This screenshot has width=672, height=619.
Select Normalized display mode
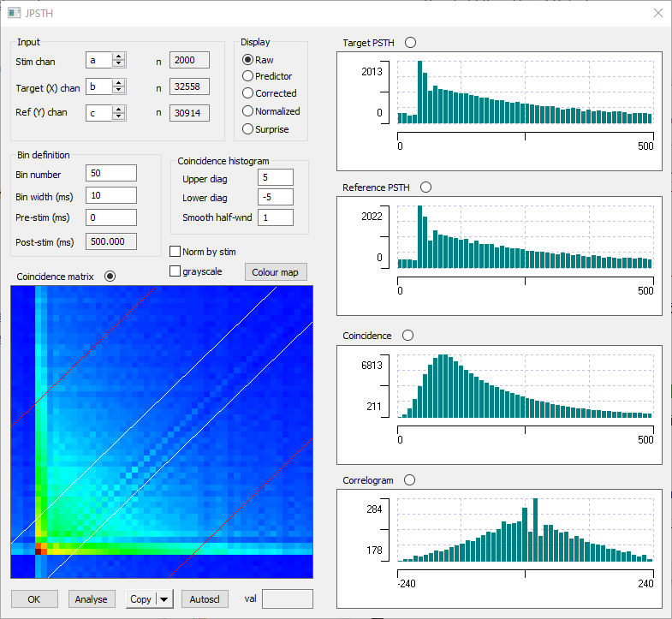coord(248,111)
